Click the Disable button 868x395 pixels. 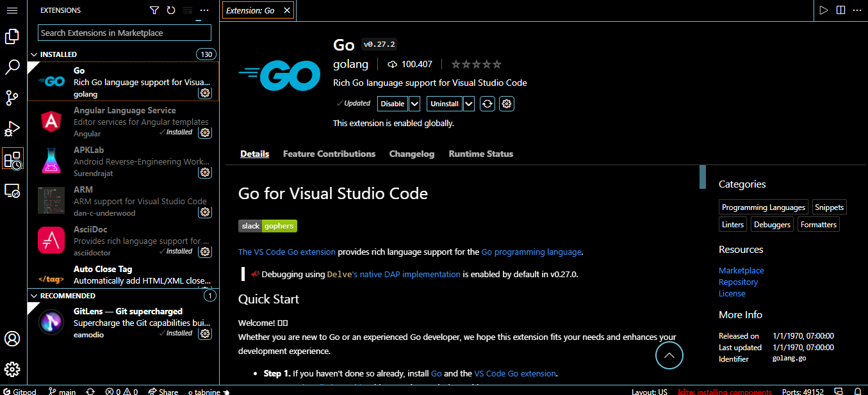click(x=393, y=104)
